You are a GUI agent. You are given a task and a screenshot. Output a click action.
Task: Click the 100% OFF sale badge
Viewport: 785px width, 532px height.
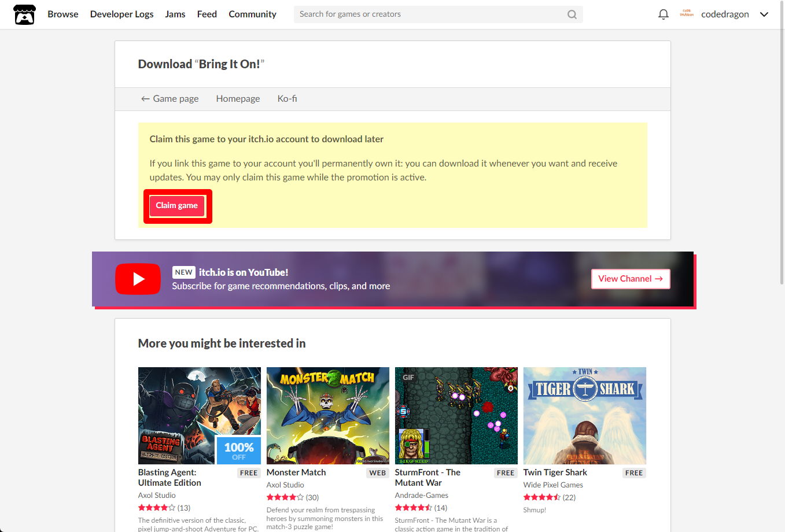pos(238,450)
